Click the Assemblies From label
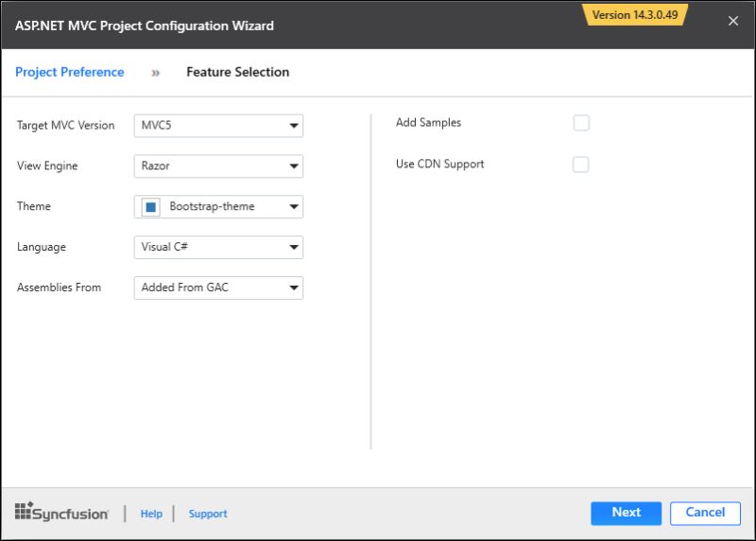756x541 pixels. tap(59, 288)
